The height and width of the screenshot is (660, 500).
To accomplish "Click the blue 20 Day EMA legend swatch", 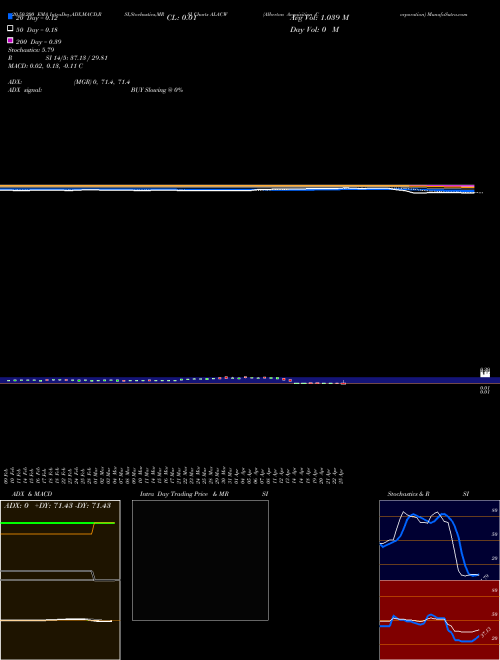I will [10, 16].
